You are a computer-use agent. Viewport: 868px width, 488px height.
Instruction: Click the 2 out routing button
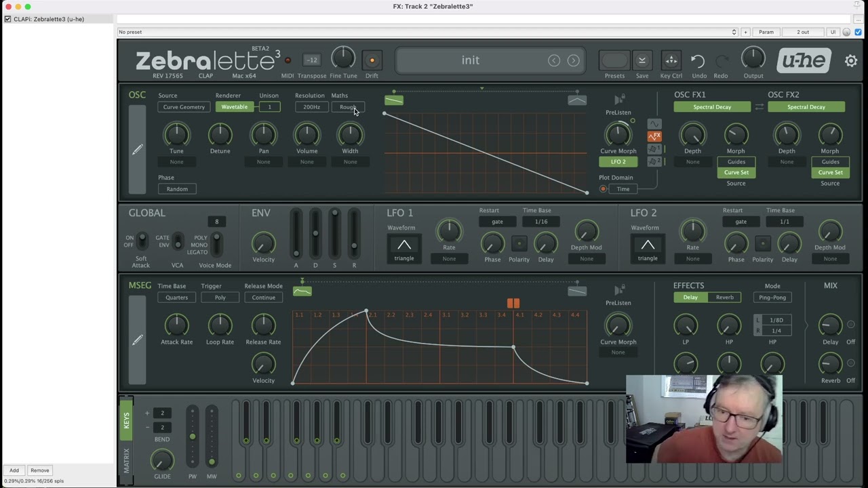[x=803, y=32]
